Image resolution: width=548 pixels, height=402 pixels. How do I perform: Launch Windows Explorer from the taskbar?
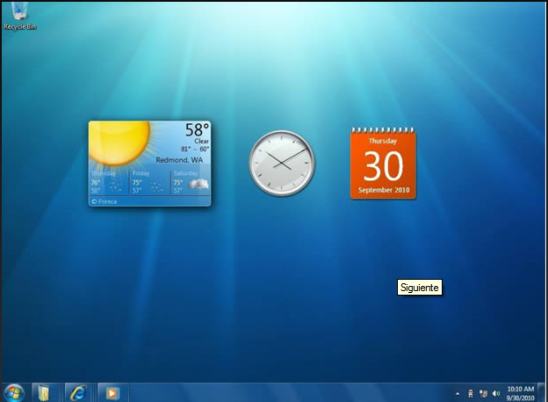coord(44,393)
